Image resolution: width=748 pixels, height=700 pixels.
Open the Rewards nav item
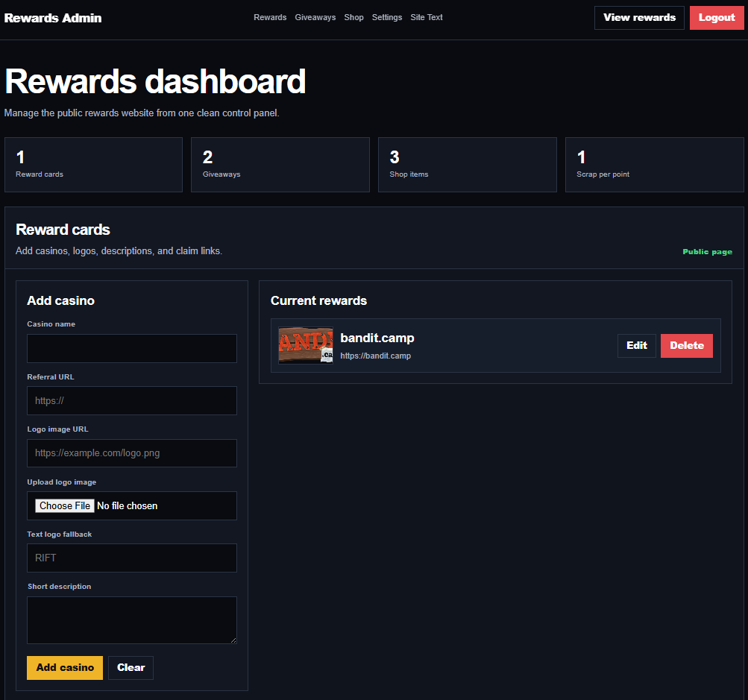point(270,17)
